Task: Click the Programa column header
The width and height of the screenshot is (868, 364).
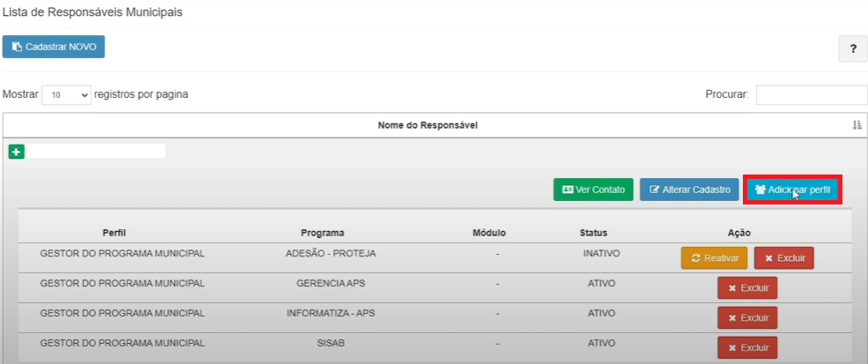Action: coord(322,234)
